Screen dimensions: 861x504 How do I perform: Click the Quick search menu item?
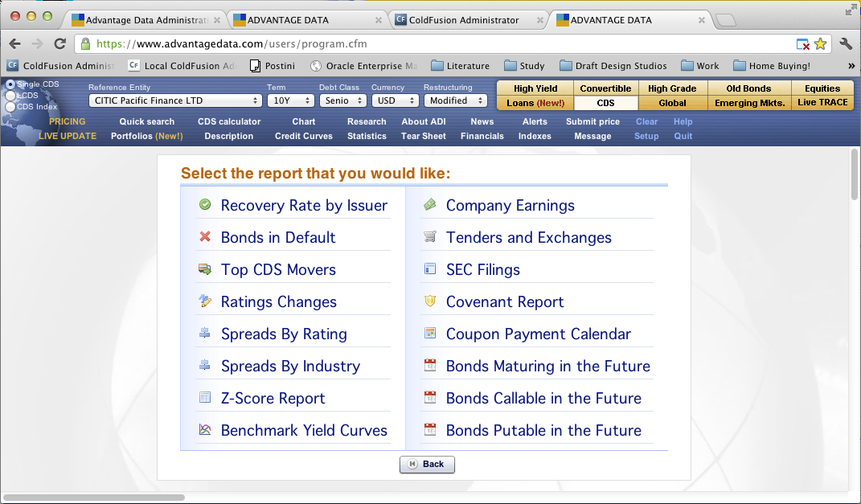(x=146, y=121)
